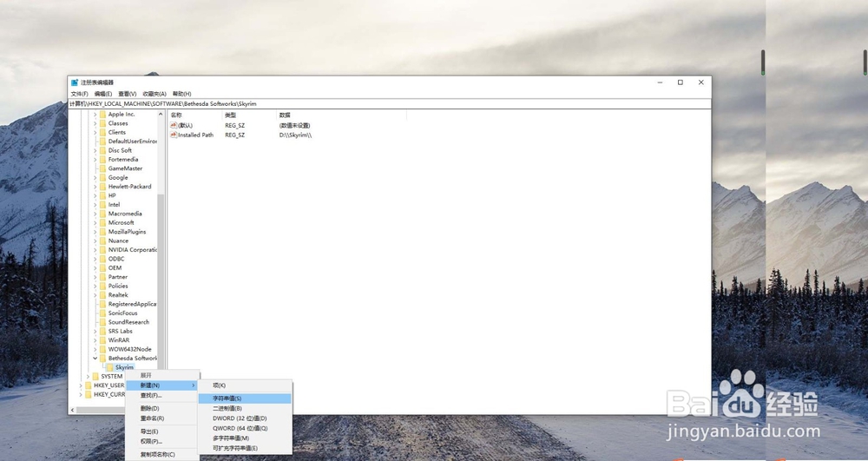Open the 文件(F) menu
The image size is (868, 461).
pos(79,94)
